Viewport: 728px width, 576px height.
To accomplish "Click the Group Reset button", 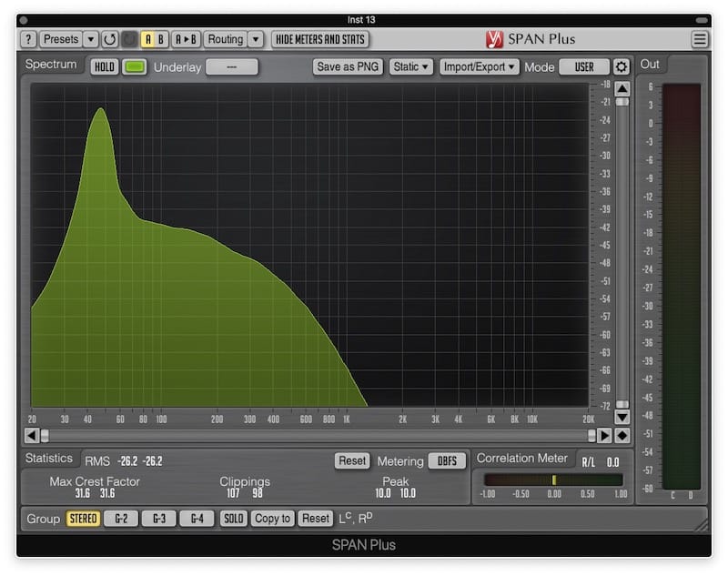I will 316,519.
